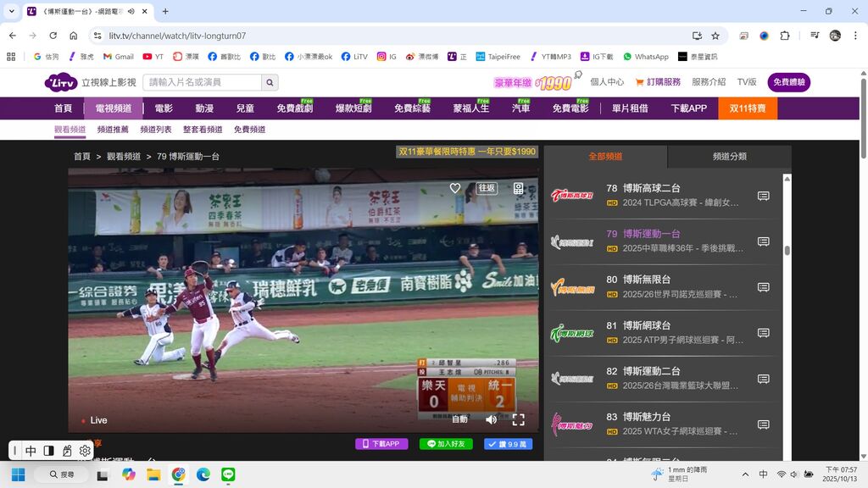Open program list icon for 博斯高球二台
868x488 pixels.
(763, 196)
